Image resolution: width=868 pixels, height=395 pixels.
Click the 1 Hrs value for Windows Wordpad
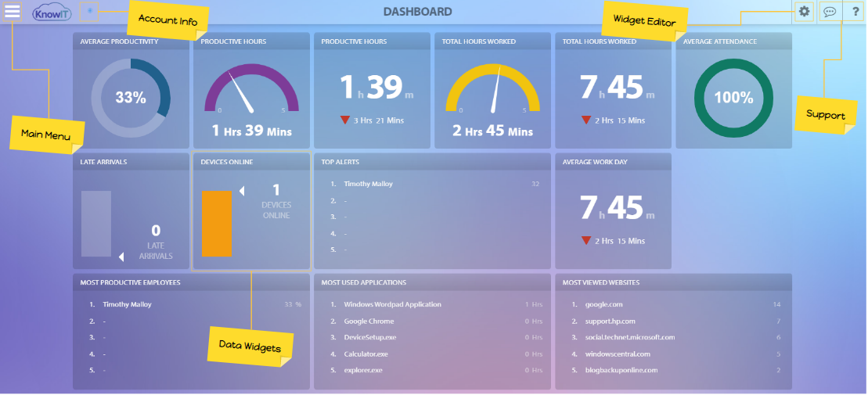(x=534, y=304)
